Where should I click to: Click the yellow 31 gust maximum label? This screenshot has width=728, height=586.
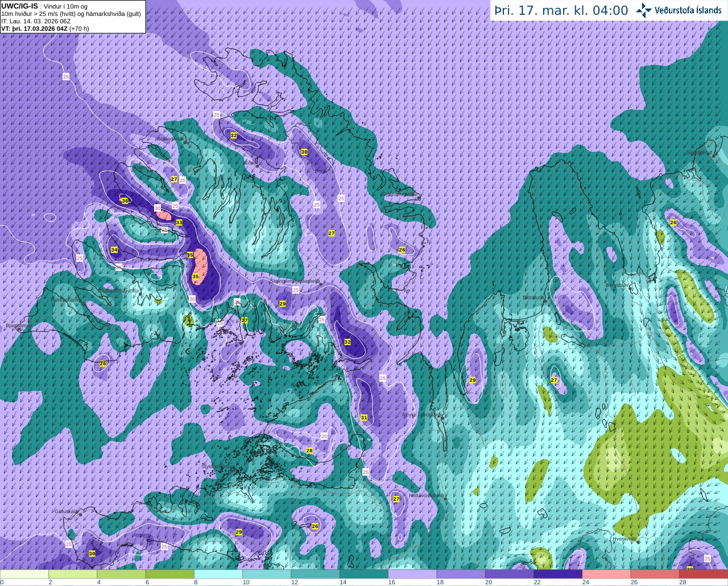click(364, 418)
